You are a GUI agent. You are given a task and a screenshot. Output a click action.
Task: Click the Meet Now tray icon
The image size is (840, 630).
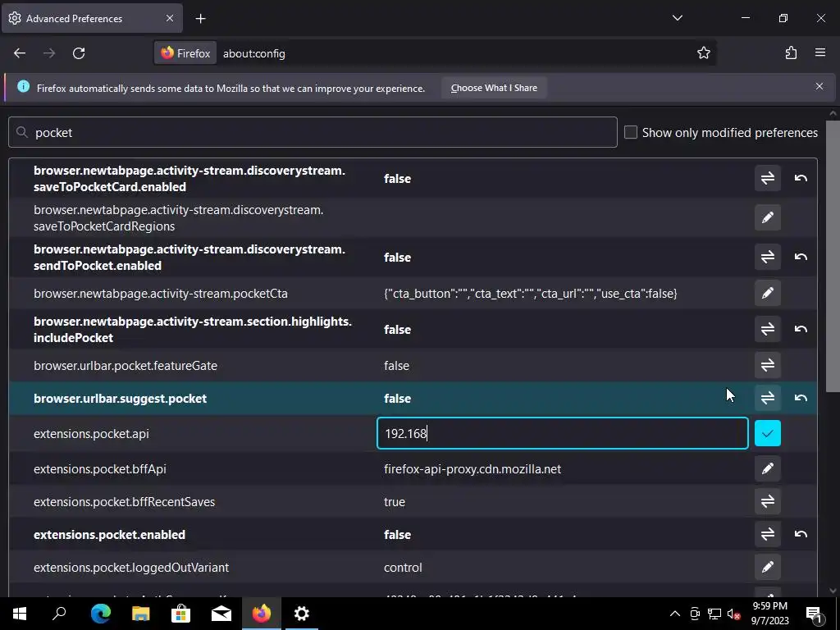point(695,614)
